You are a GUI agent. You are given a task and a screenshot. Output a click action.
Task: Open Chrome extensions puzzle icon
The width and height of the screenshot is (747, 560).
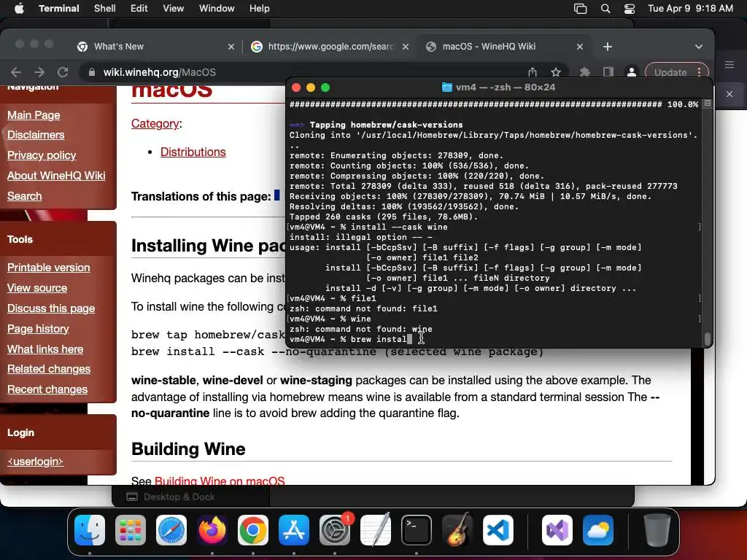[x=584, y=72]
